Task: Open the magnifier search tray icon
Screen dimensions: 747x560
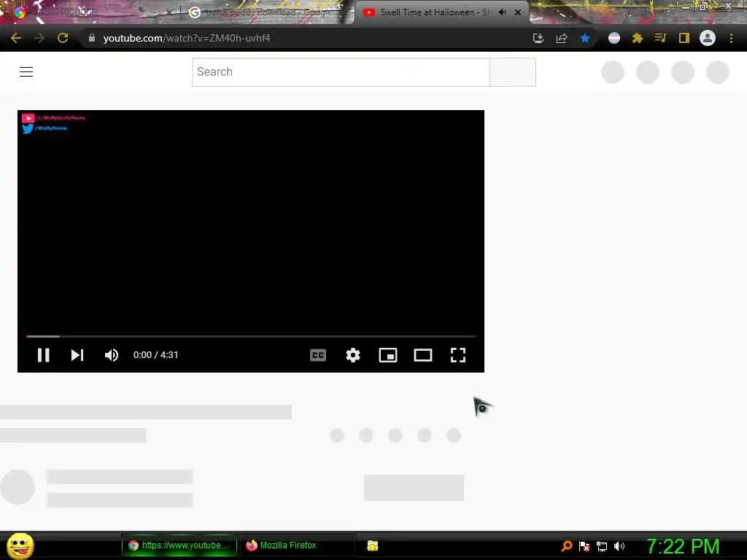Action: 566,546
